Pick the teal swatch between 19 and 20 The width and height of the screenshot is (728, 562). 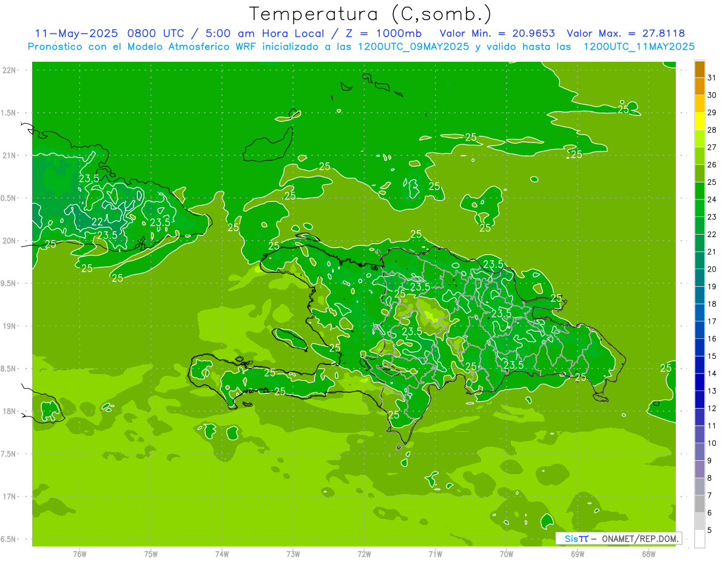click(x=699, y=278)
